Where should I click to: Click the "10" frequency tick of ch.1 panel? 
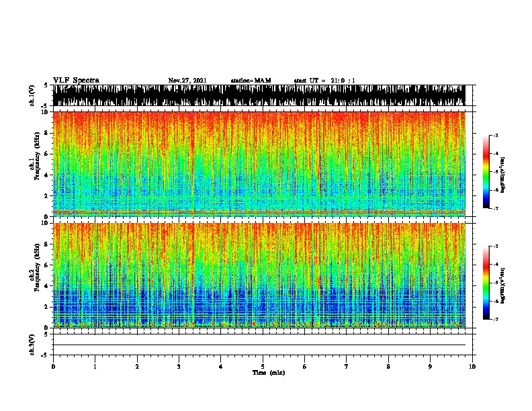coord(45,112)
